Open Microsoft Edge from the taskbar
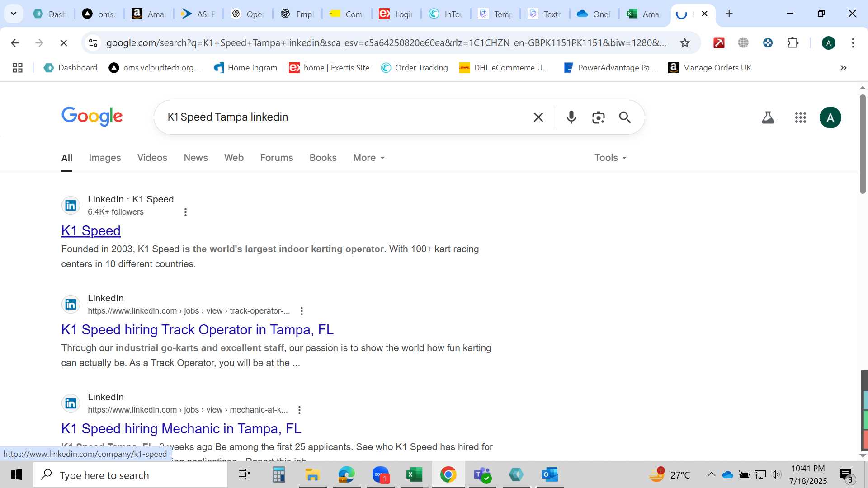 tap(346, 475)
